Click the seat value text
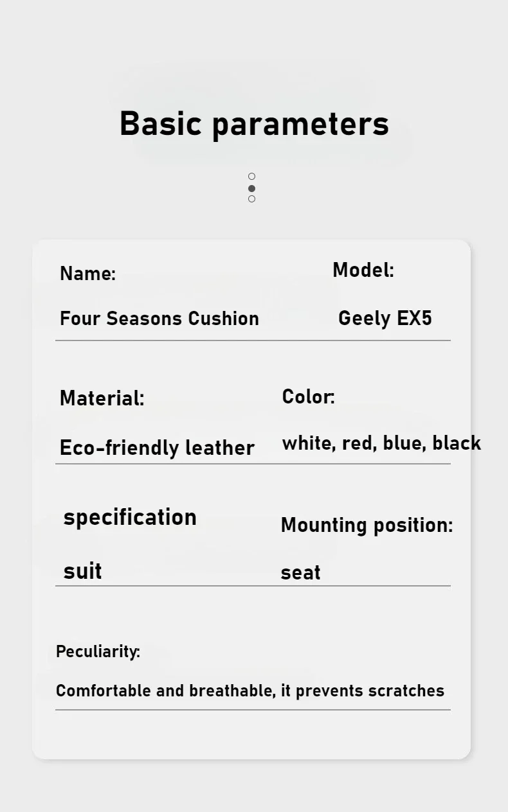This screenshot has height=812, width=508. [300, 572]
